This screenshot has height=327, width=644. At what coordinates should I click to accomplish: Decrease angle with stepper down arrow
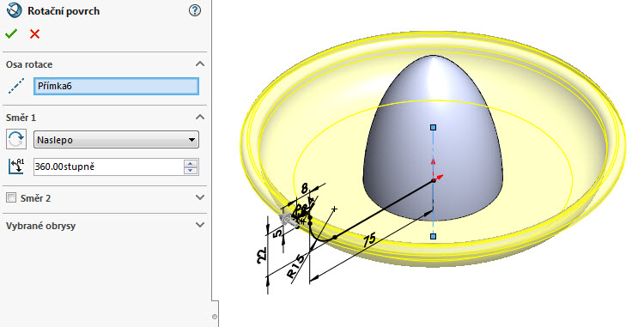click(191, 171)
